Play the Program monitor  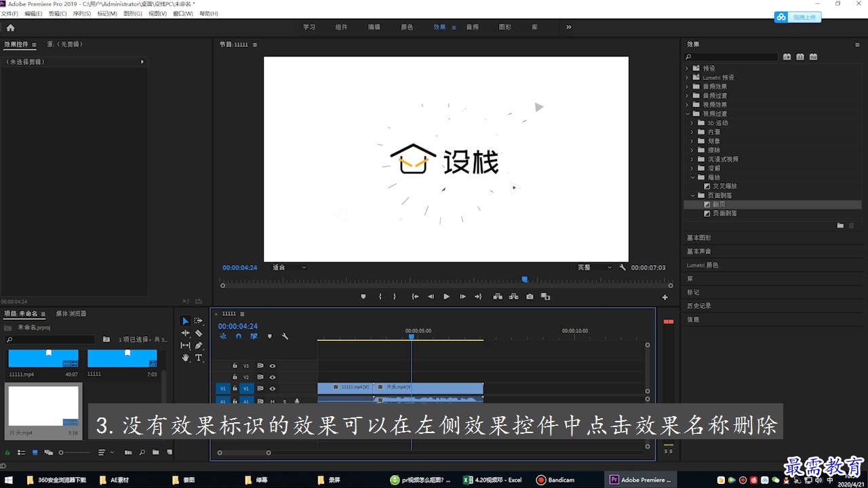point(446,296)
